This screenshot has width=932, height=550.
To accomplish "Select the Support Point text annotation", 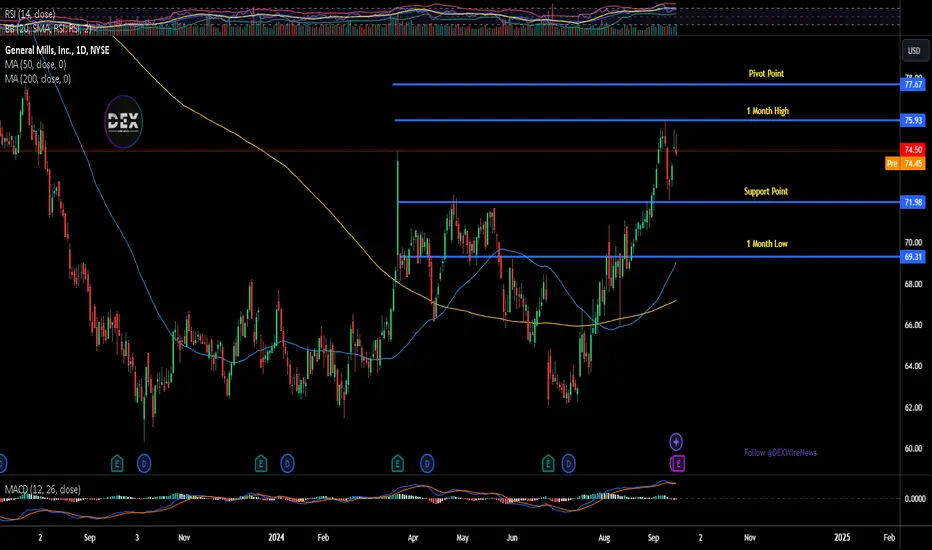I will pos(766,191).
